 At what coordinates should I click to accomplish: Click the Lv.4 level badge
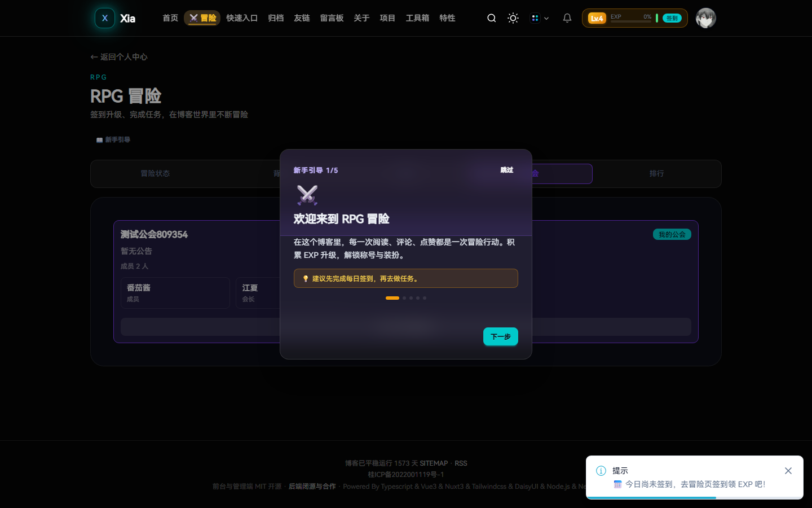coord(597,18)
